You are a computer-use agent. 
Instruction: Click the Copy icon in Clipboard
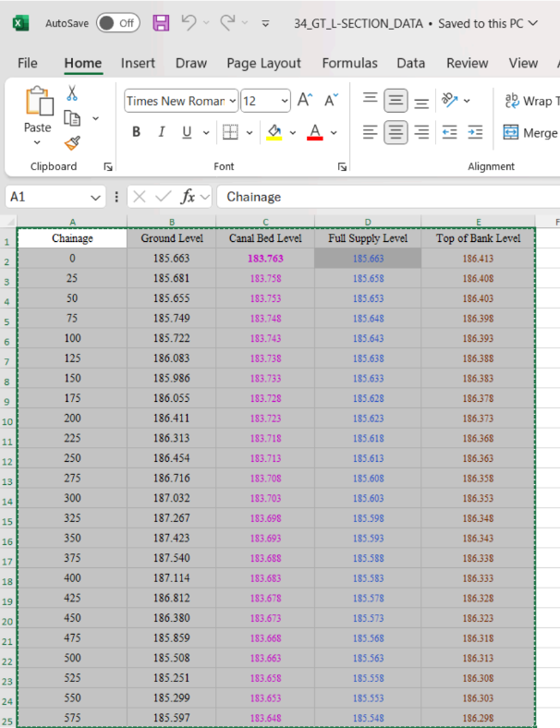click(x=72, y=118)
